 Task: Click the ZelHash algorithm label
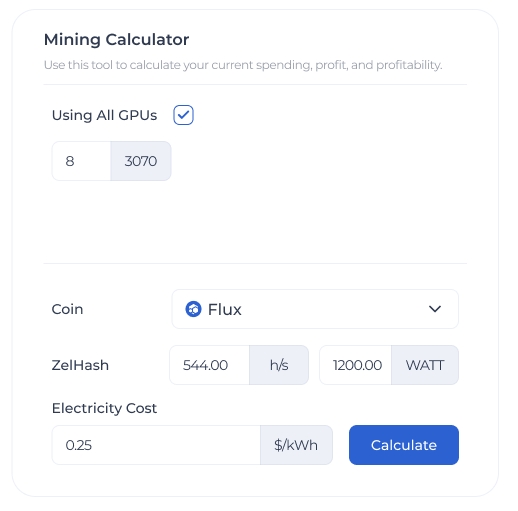pos(80,365)
